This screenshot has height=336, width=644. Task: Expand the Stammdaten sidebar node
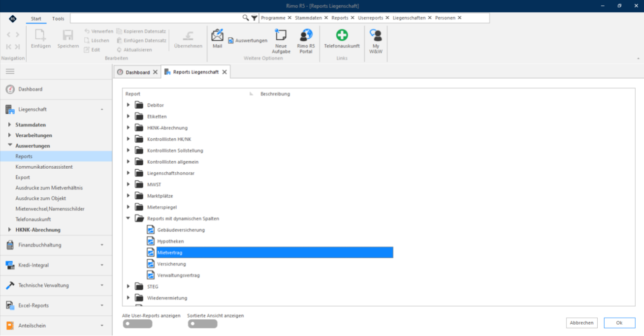[x=9, y=124]
